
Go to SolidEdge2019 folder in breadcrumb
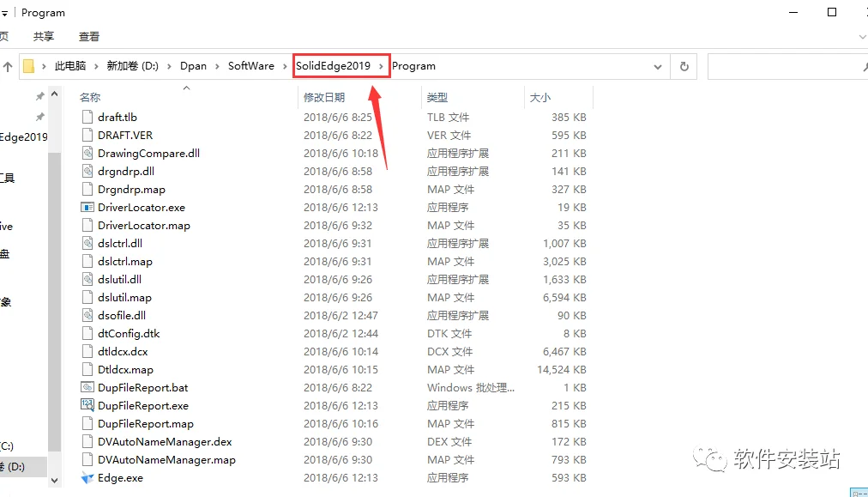pos(333,66)
